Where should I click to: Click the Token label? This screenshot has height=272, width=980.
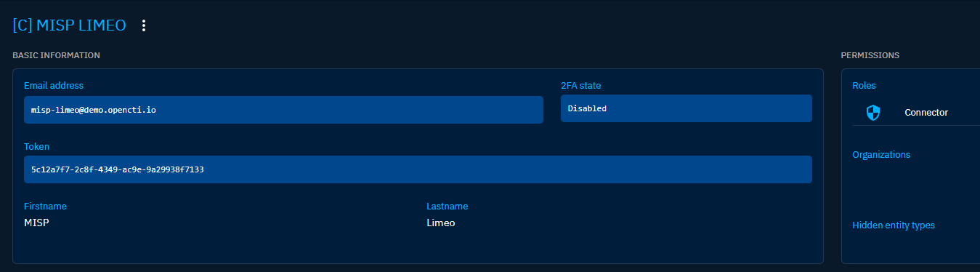36,147
